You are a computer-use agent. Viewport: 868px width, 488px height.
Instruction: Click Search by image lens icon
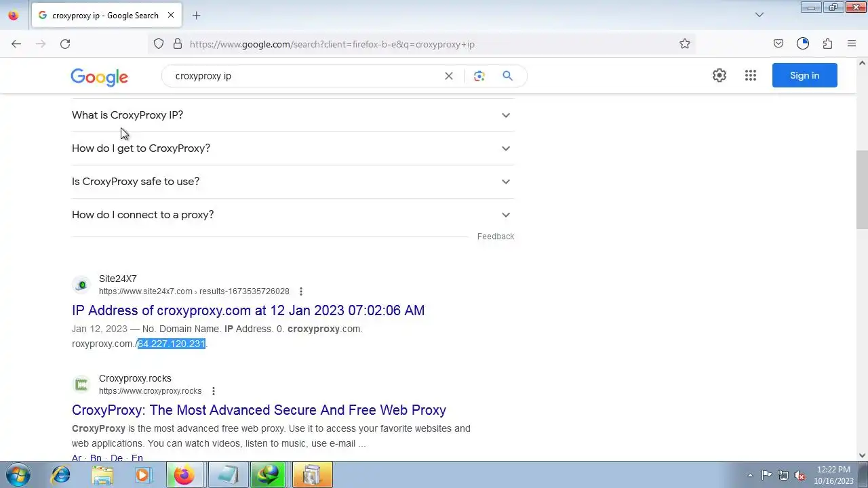coord(479,76)
